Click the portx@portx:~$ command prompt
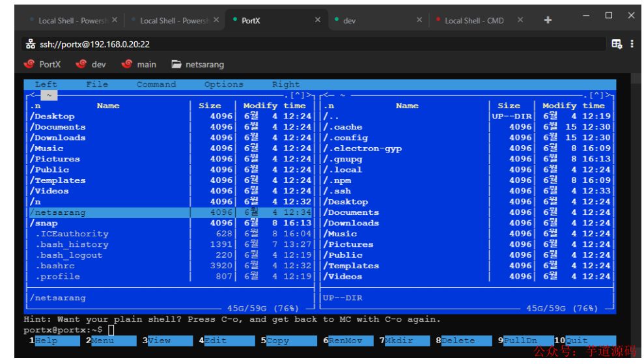 (63, 330)
